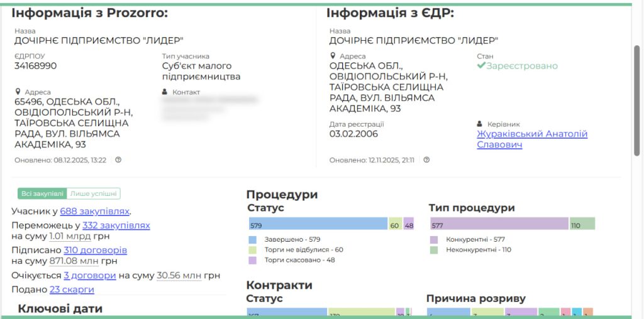Open the 3 договори pending link
644x319 pixels.
(89, 276)
